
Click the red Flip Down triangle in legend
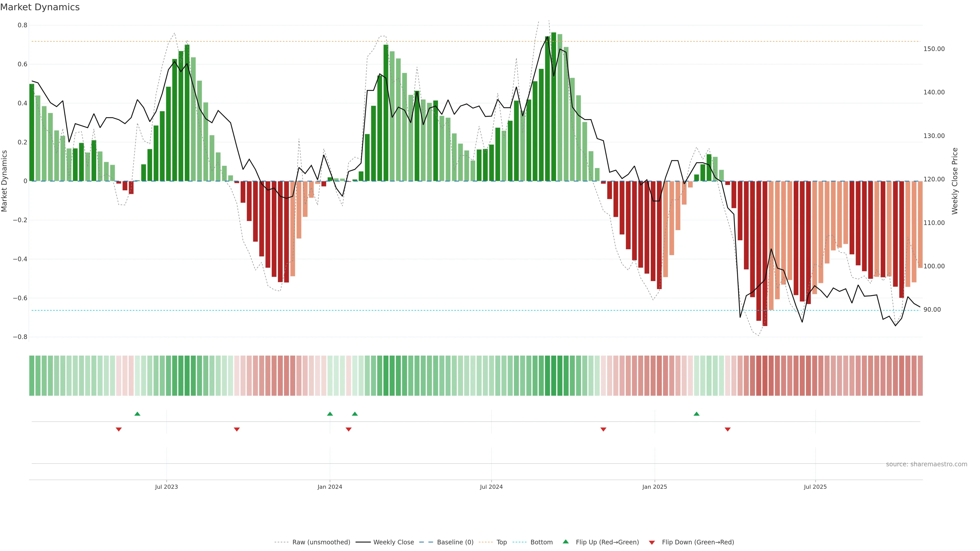pos(652,543)
